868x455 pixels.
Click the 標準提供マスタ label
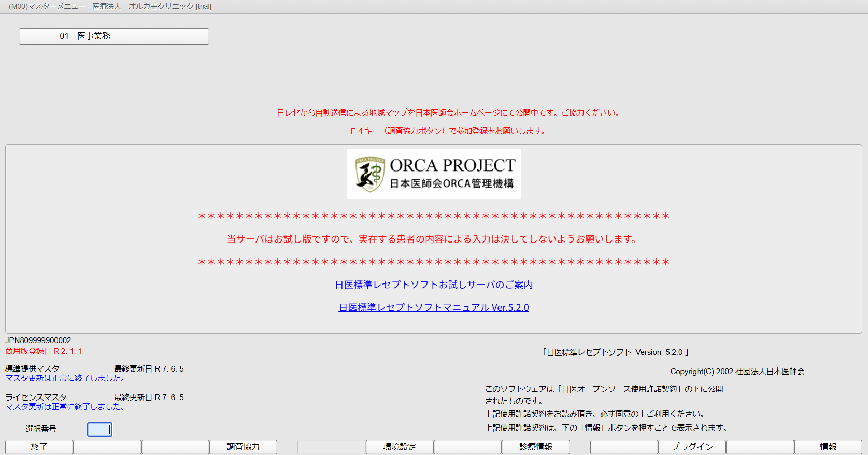(32, 369)
